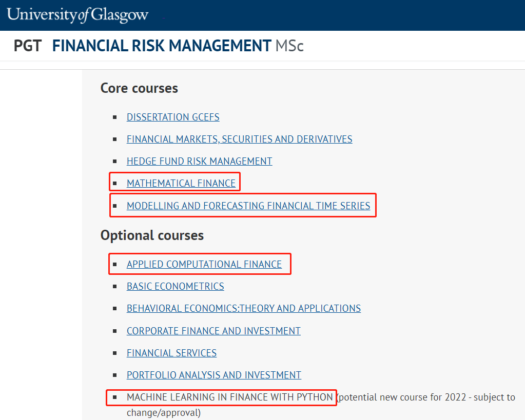The image size is (525, 420).
Task: Click the Basic Econometrics link
Action: [x=176, y=287]
